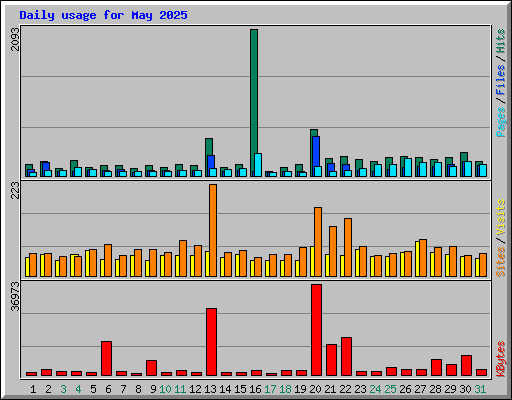512x400 pixels.
Task: Click the 2093 hits axis label
Action: [15, 39]
